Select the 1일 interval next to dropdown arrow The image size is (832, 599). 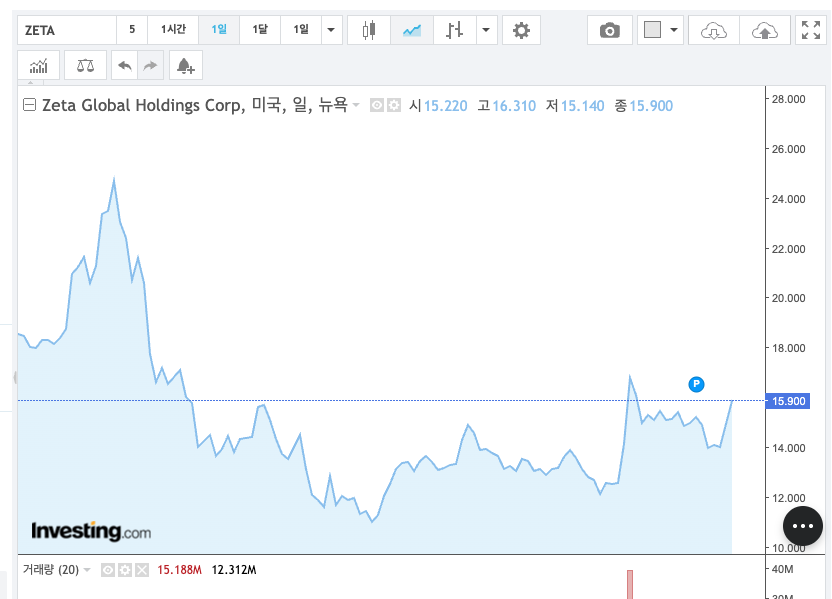coord(301,30)
